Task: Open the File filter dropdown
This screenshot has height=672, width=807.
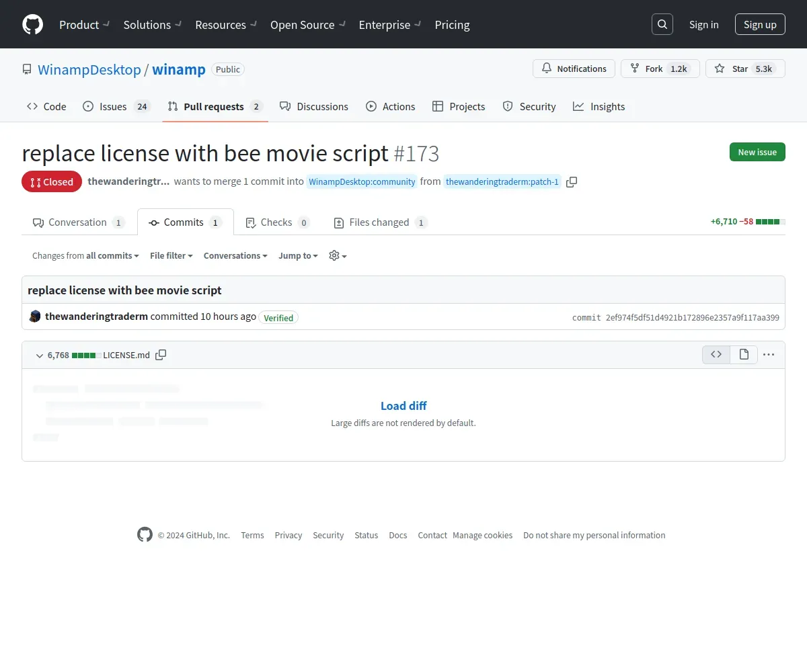Action: (x=171, y=255)
